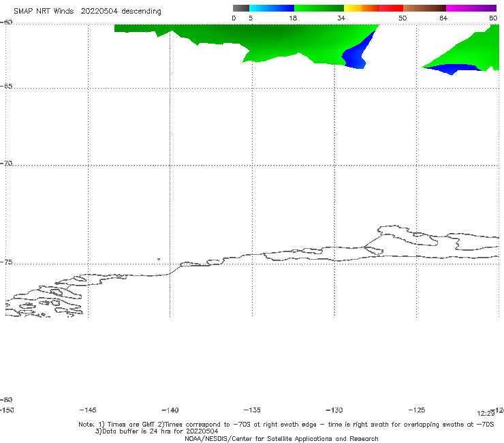This screenshot has width=504, height=443.
Task: Click the longitude label '-145'
Action: pos(88,410)
